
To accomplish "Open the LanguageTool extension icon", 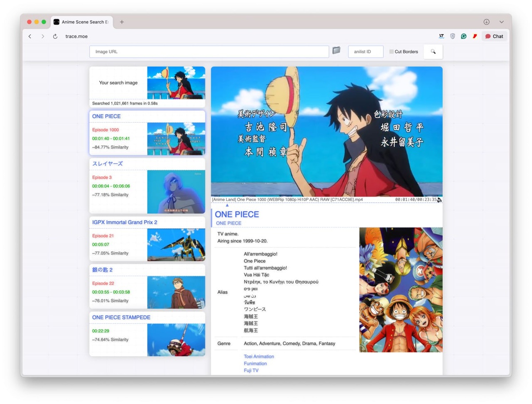I will coord(442,36).
